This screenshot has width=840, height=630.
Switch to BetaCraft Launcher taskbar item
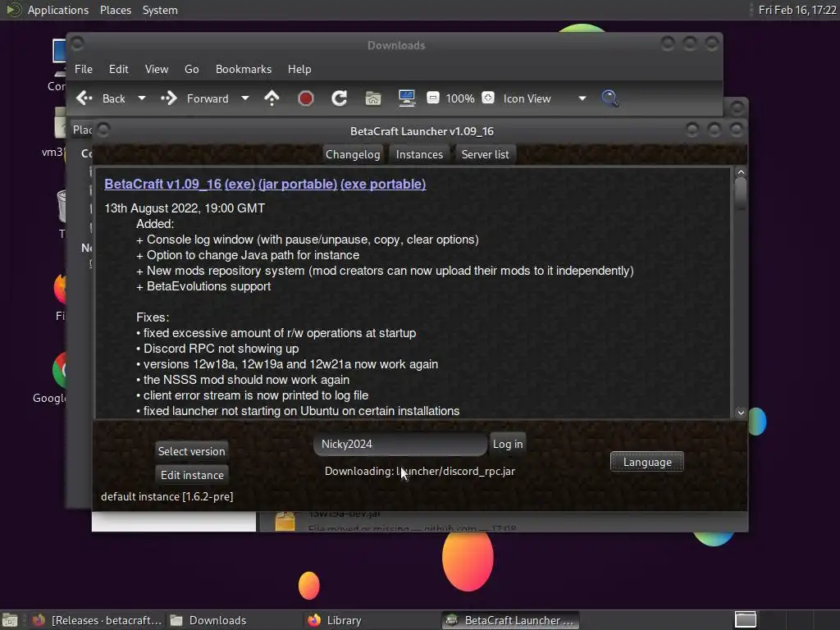coord(510,620)
